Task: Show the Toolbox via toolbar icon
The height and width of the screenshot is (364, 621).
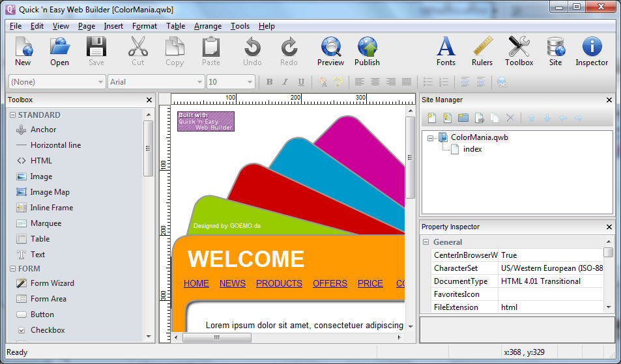Action: point(519,51)
